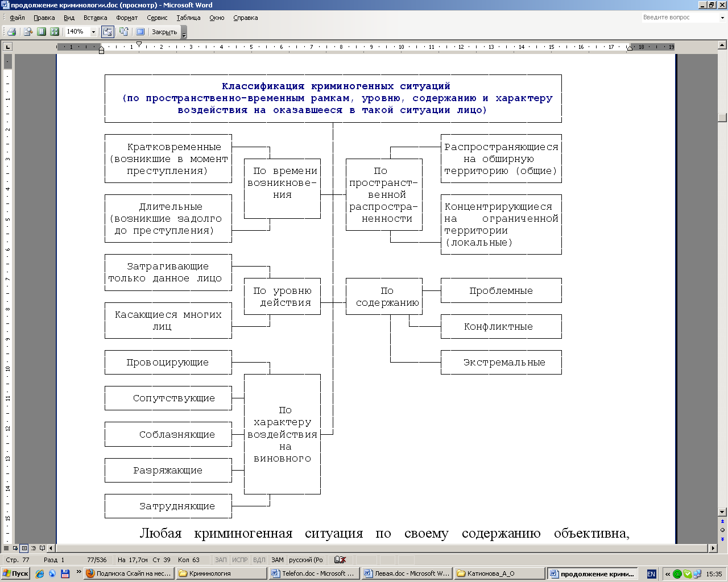Open Криминология folder taskbar button

222,574
